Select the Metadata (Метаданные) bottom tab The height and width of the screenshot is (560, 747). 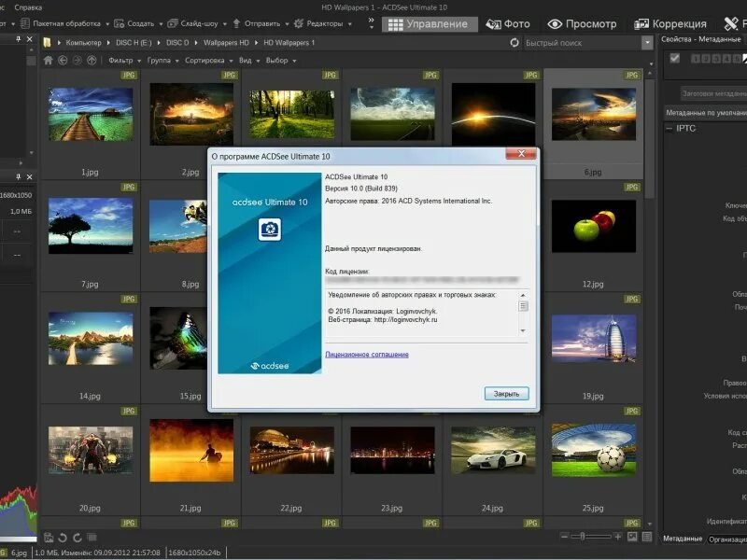point(683,539)
